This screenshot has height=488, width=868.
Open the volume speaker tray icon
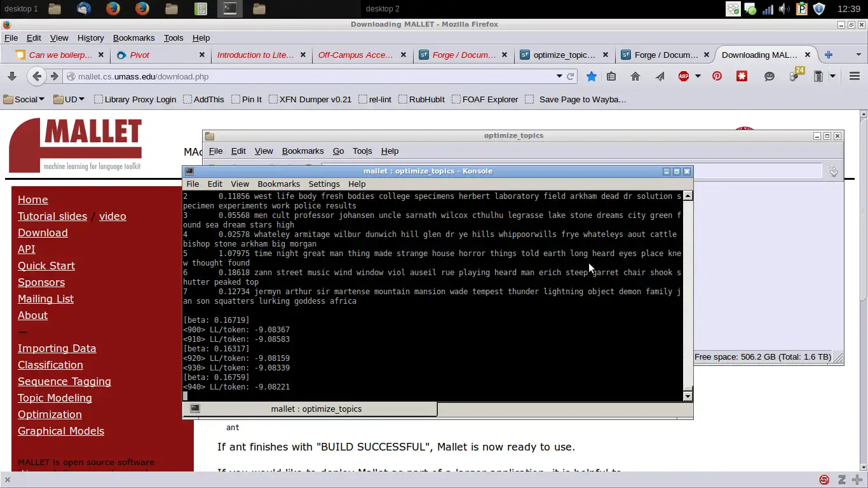click(785, 9)
